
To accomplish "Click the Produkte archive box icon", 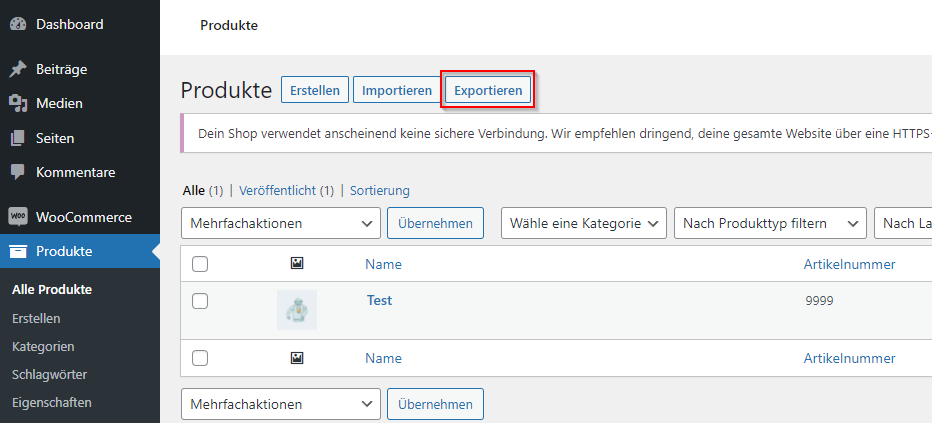I will pyautogui.click(x=18, y=251).
